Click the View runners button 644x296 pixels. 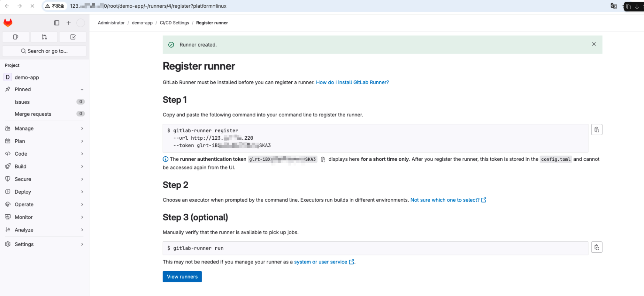[182, 277]
